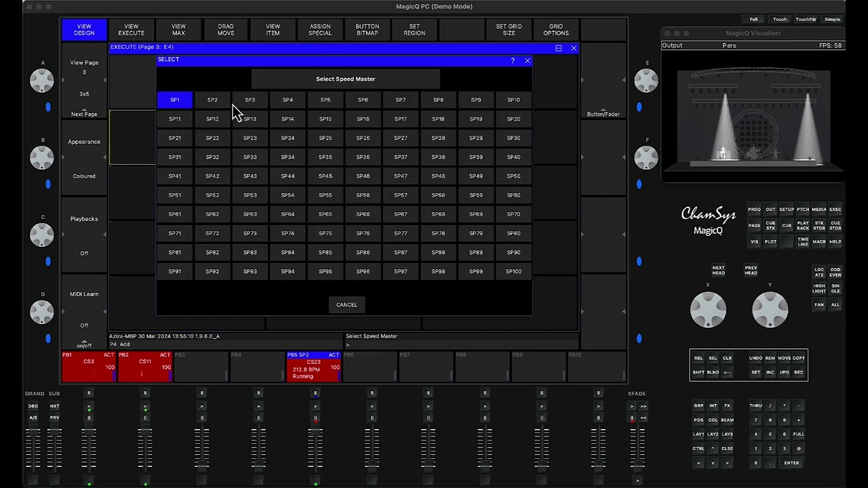
Task: Click NEXT HEAD key
Action: (718, 270)
